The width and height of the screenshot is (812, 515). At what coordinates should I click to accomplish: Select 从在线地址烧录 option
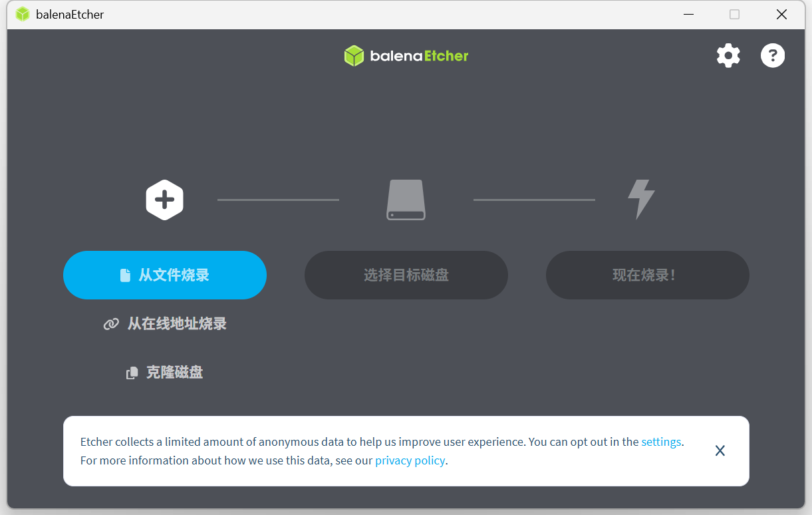pyautogui.click(x=165, y=324)
